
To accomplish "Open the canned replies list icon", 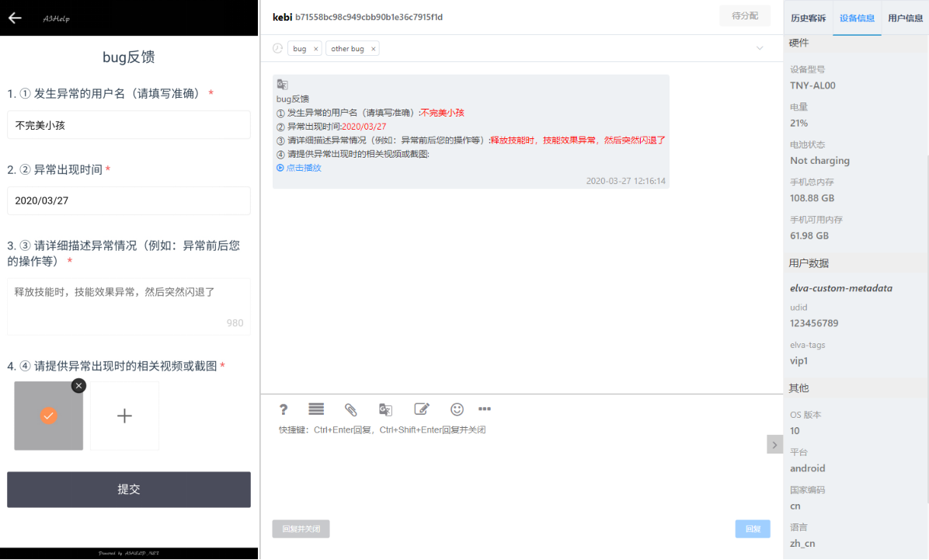I will point(316,409).
